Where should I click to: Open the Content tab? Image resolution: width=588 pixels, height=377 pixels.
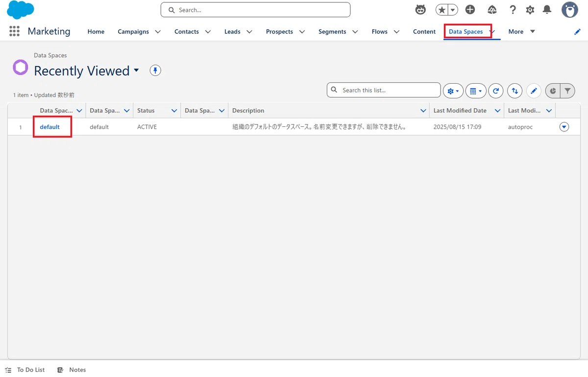tap(424, 32)
